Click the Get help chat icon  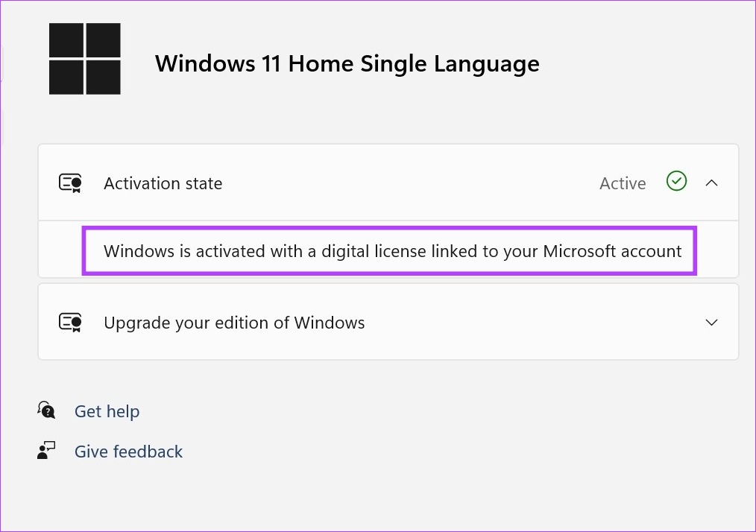46,411
